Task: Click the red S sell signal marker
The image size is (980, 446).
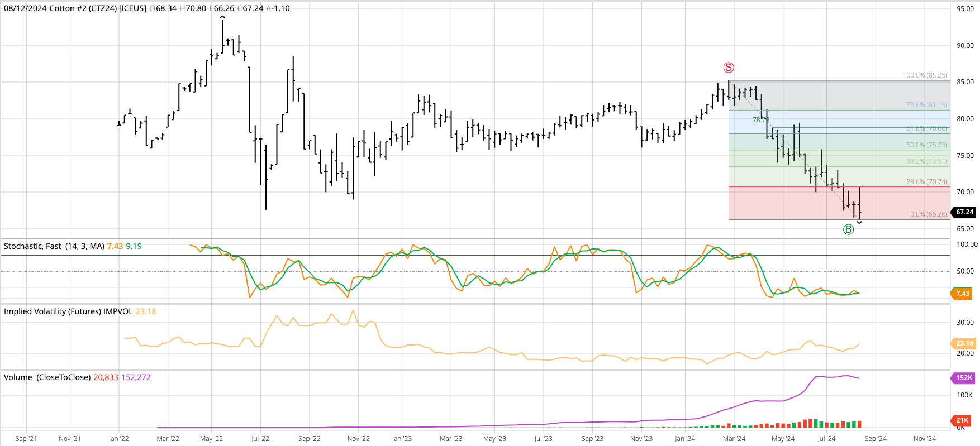Action: pos(729,68)
